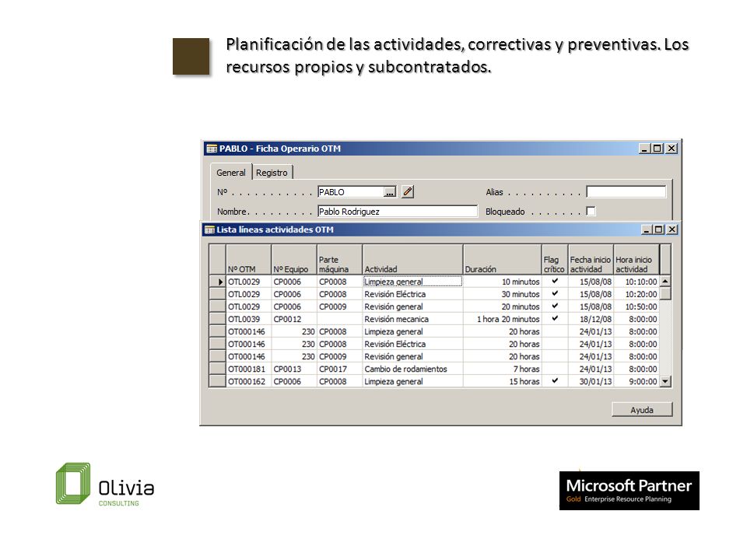
Task: Click the scroll up arrow of activities list
Action: click(665, 282)
